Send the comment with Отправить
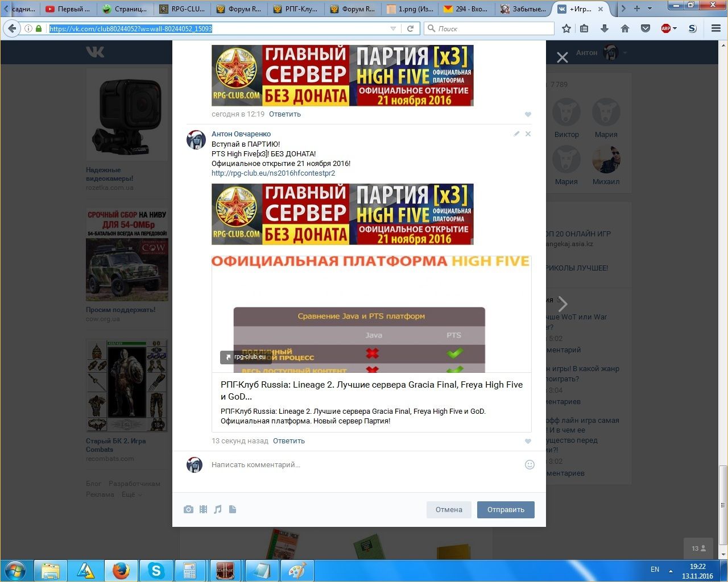 coord(506,509)
